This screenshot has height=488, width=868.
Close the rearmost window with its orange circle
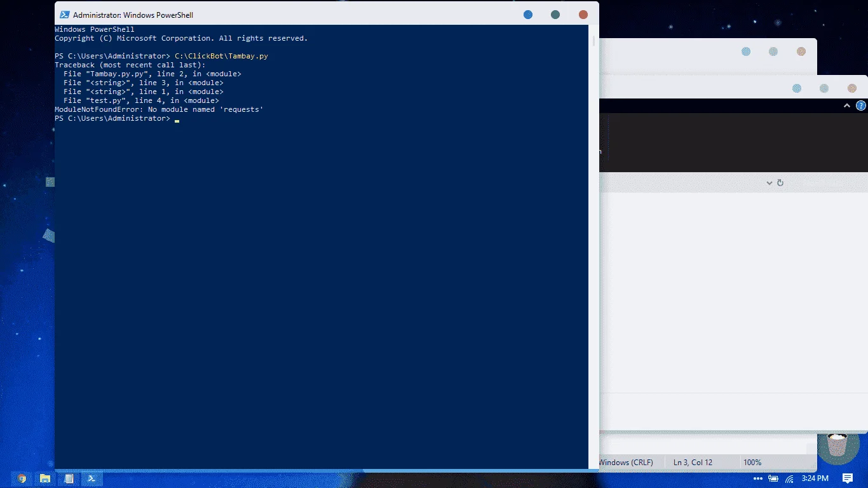[x=801, y=51]
